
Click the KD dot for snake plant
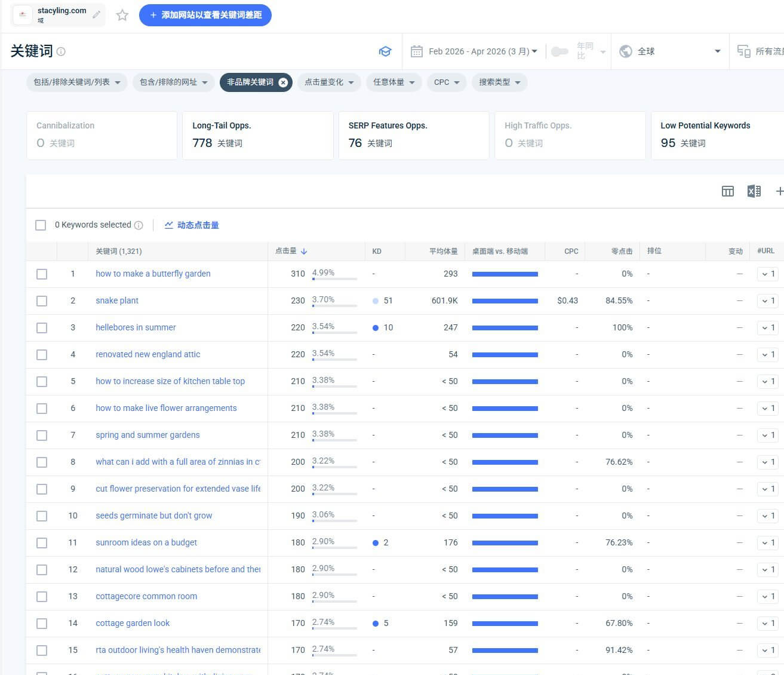[x=376, y=301]
